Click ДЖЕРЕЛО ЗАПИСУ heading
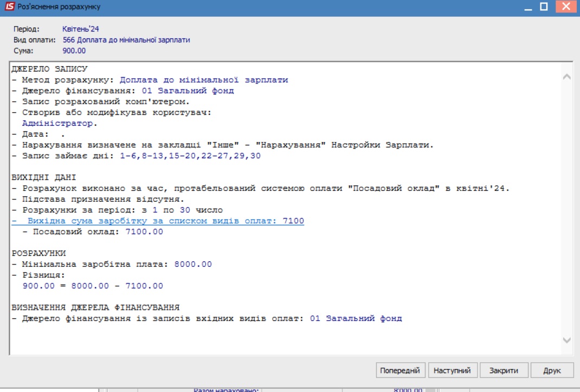Image resolution: width=580 pixels, height=392 pixels. [49, 69]
